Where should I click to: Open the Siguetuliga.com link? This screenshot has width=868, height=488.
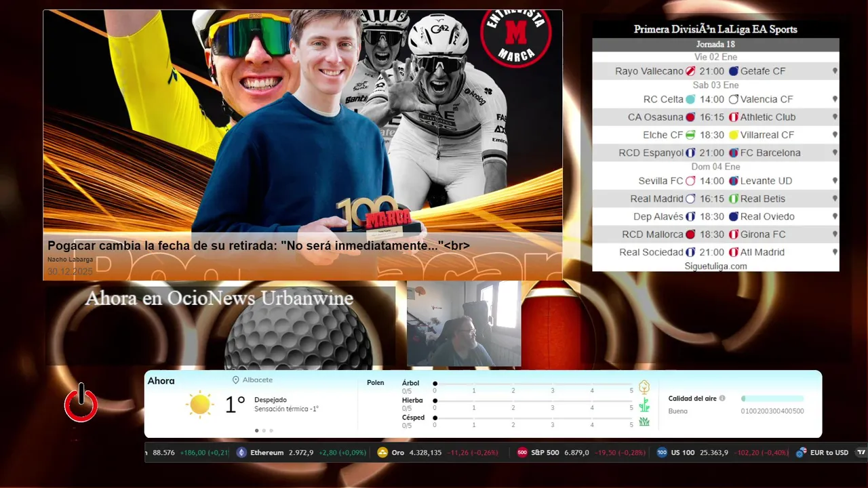715,266
